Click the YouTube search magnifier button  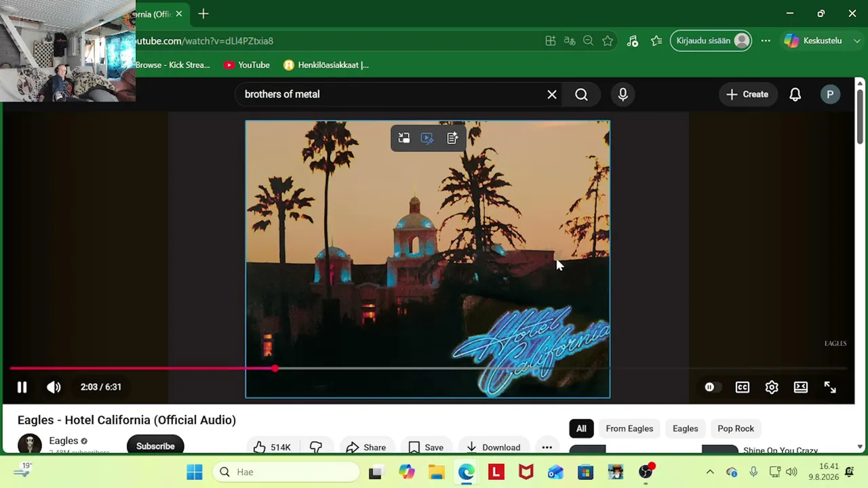pos(581,94)
